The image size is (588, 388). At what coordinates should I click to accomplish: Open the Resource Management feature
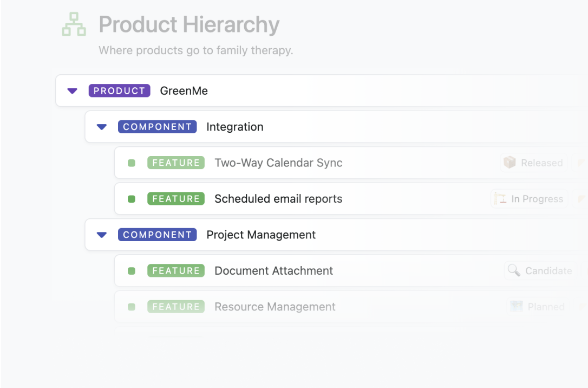[275, 307]
